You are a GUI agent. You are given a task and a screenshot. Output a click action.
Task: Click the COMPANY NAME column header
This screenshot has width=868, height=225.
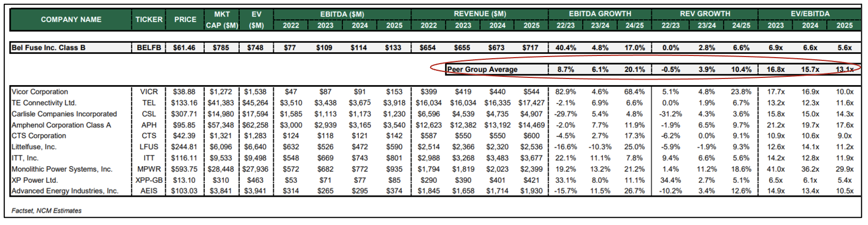coord(71,19)
